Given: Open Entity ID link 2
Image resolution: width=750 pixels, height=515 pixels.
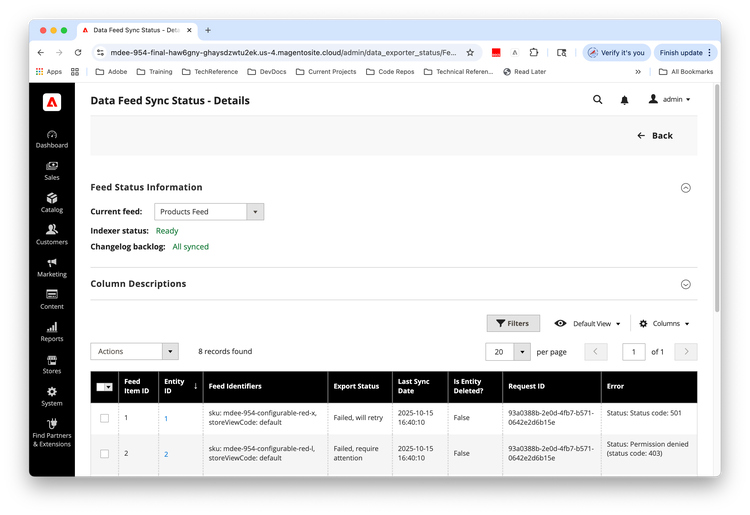Looking at the screenshot, I should point(166,454).
